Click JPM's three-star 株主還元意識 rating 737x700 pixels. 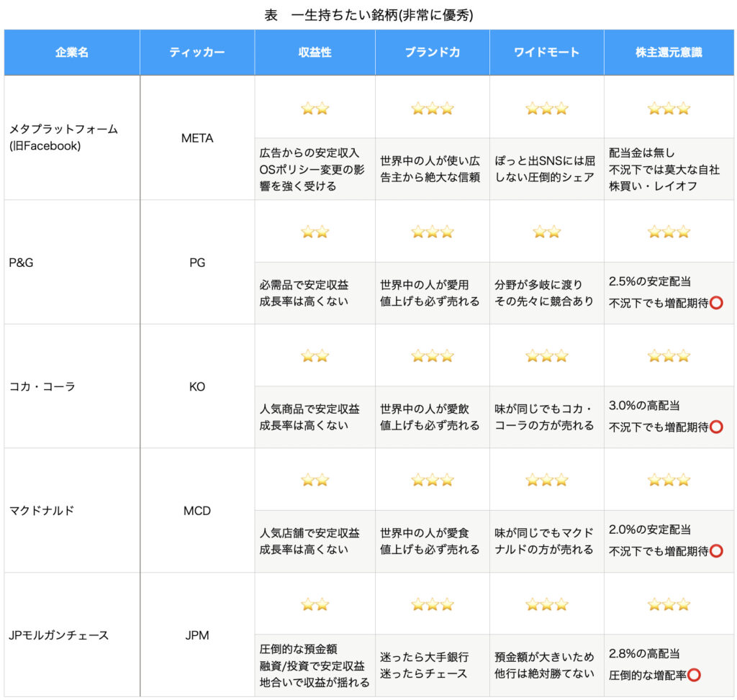pos(669,604)
